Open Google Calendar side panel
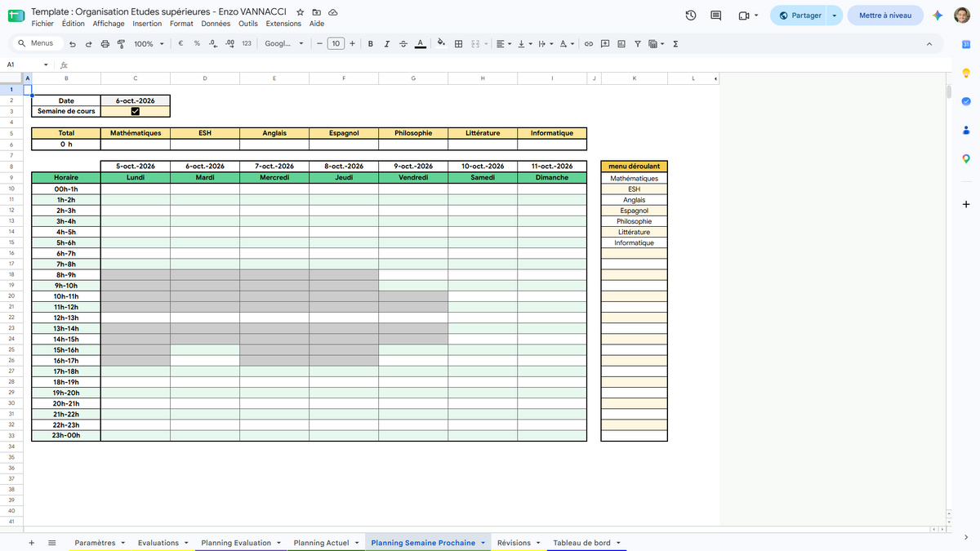 click(x=966, y=44)
